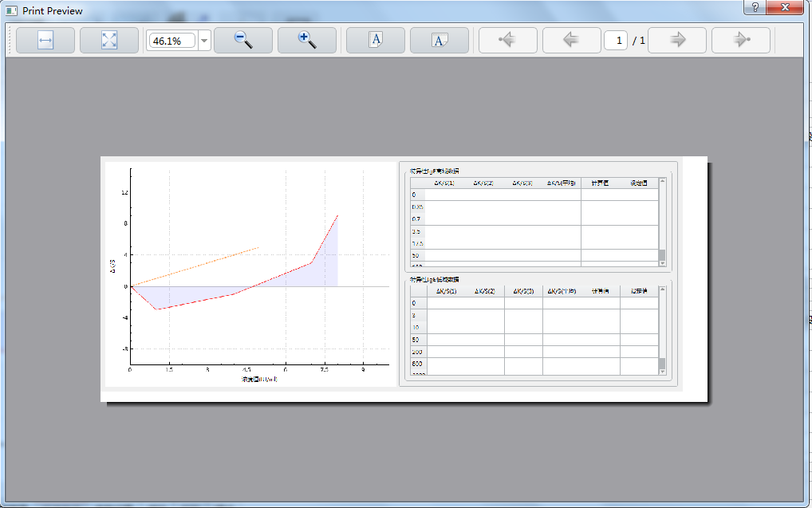
Task: Click the current page number field
Action: click(x=616, y=41)
